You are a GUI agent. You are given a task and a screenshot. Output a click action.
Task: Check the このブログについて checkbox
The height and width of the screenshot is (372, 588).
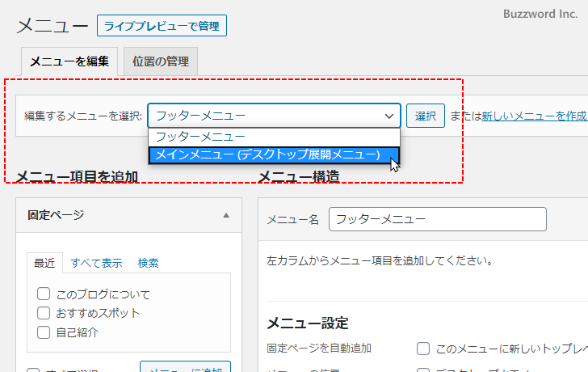[x=44, y=294]
